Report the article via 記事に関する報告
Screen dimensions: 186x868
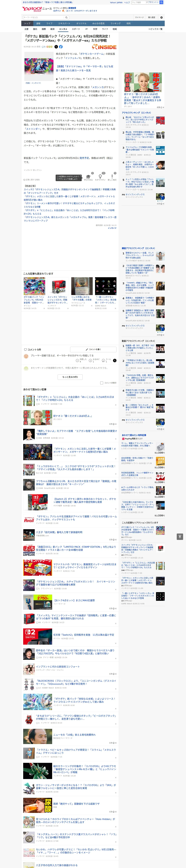click(x=32, y=180)
